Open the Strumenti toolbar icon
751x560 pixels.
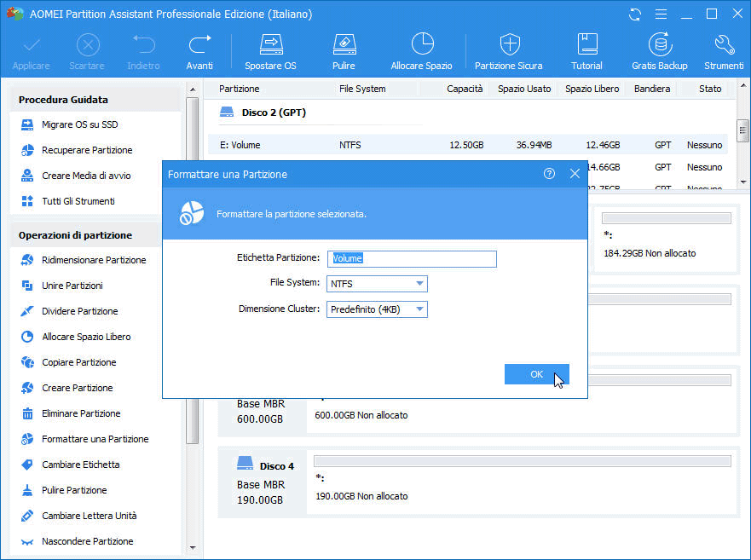724,51
